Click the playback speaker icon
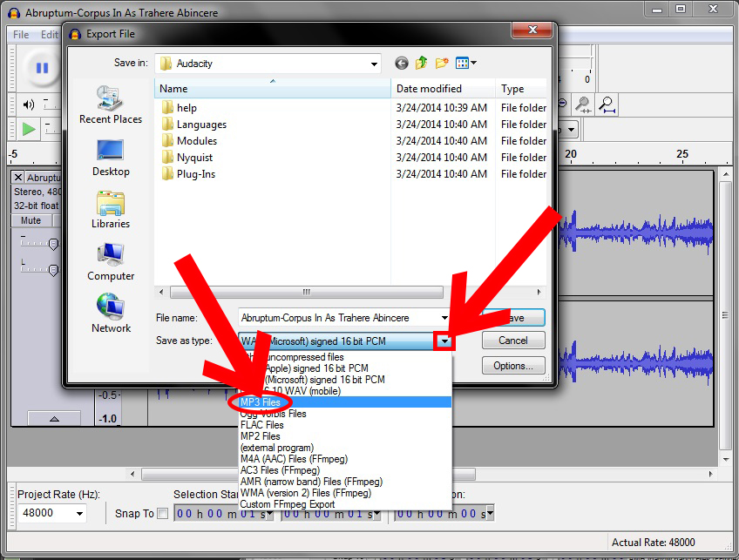The image size is (739, 560). 27,104
